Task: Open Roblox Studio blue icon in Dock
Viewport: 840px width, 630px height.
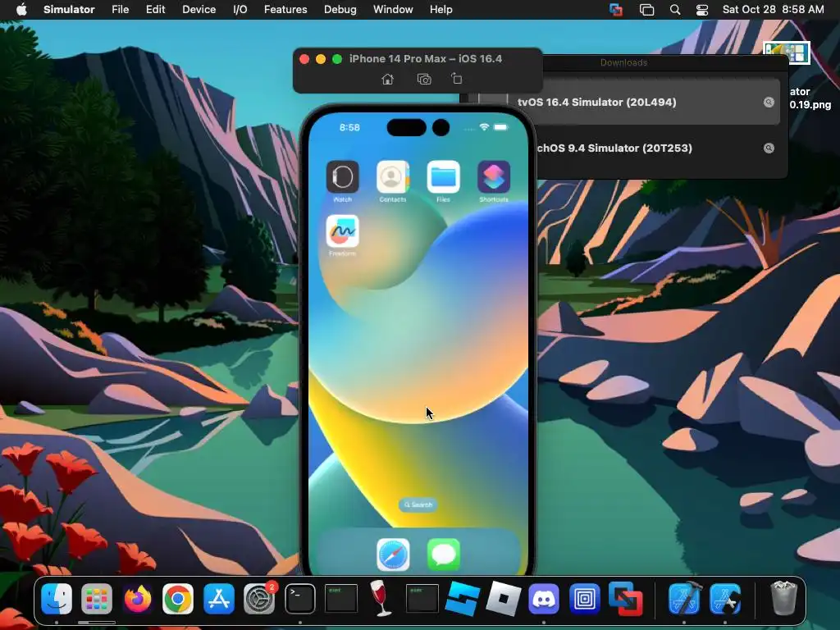Action: point(463,598)
